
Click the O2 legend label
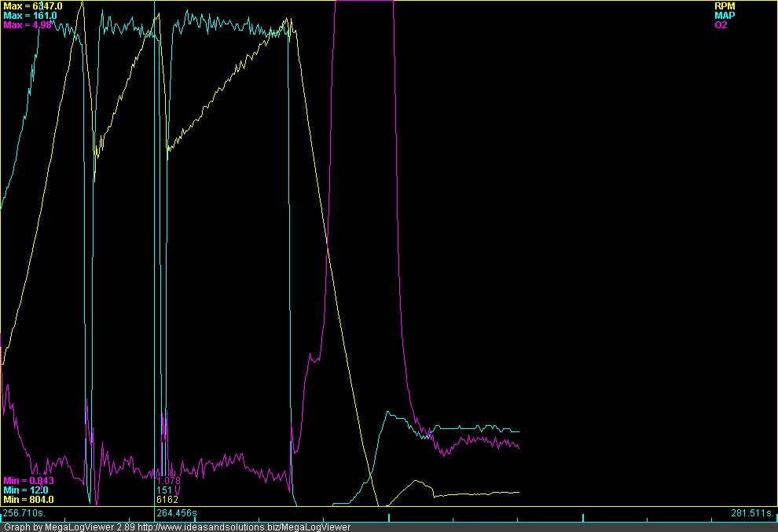pos(721,25)
